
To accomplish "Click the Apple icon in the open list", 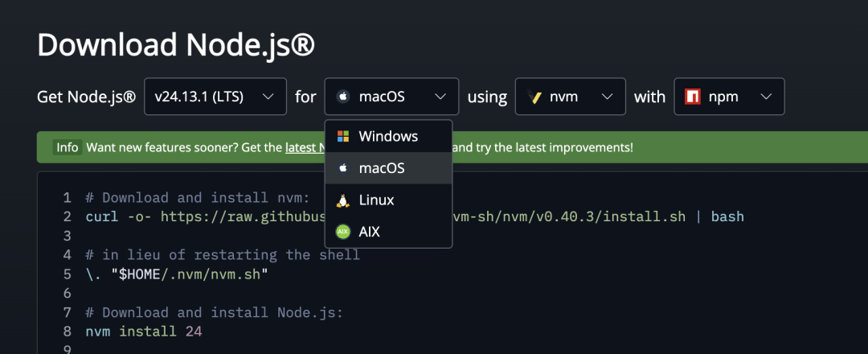I will (x=343, y=168).
